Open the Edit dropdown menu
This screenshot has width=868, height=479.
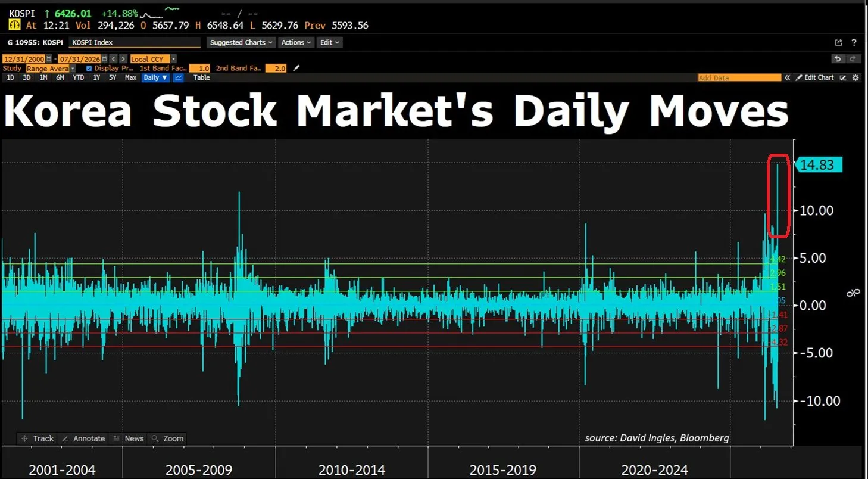[x=329, y=42]
